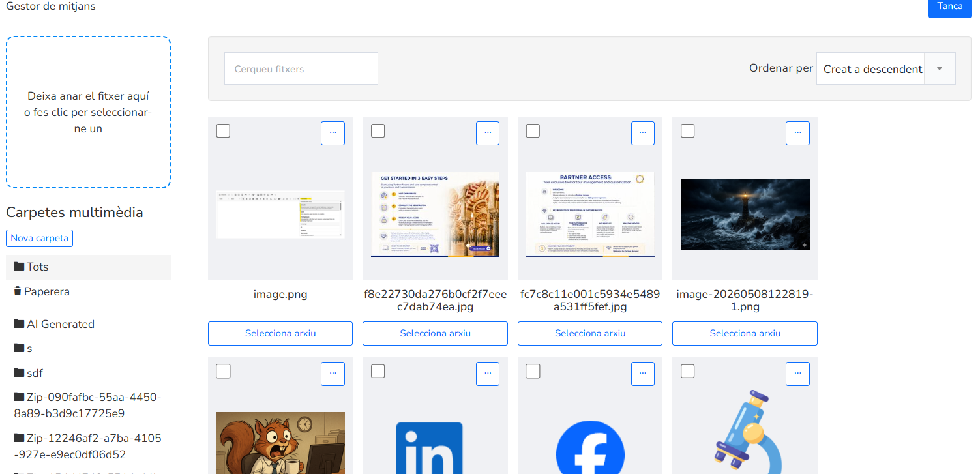980x474 pixels.
Task: Select the Tots folder
Action: (x=89, y=267)
